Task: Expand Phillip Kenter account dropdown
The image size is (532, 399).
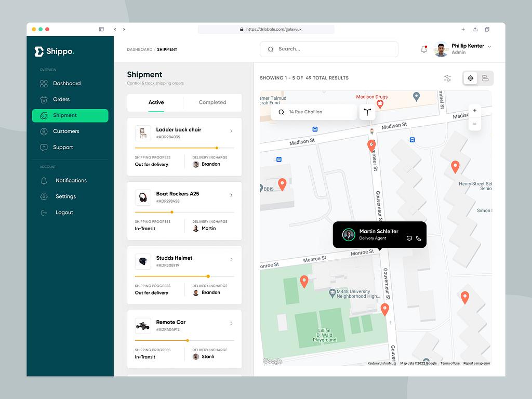Action: (x=489, y=46)
